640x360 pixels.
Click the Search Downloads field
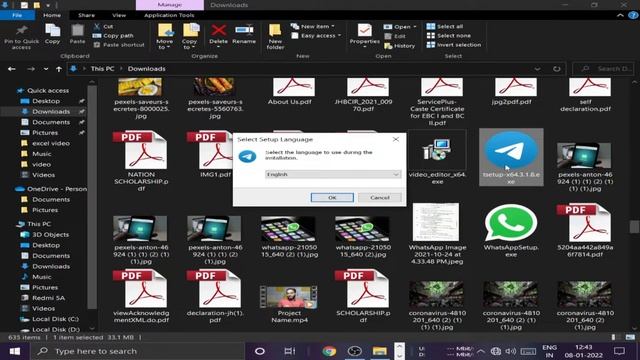point(603,69)
